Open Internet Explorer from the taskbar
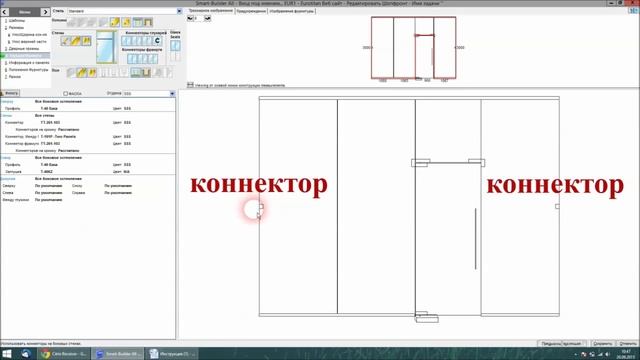Viewport: 640px width, 360px height. pyautogui.click(x=26, y=354)
